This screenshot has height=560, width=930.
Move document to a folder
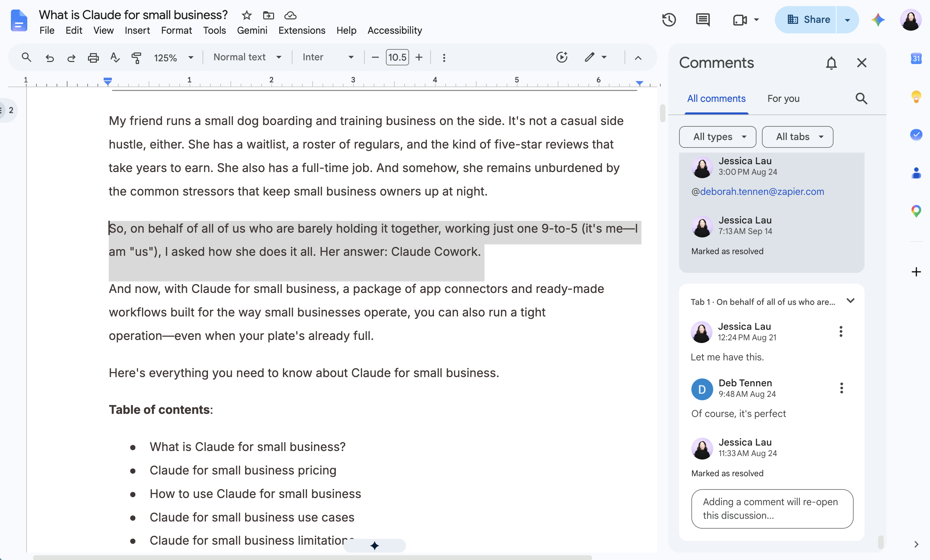coord(268,15)
